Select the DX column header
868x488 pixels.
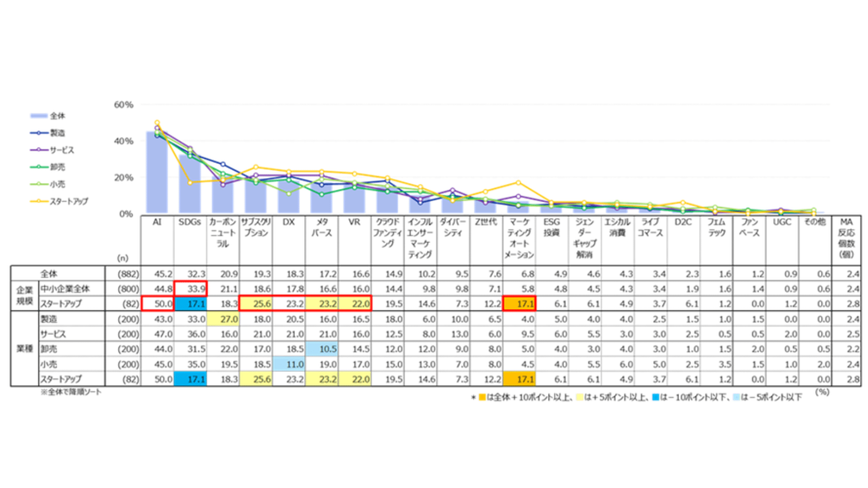(x=288, y=222)
